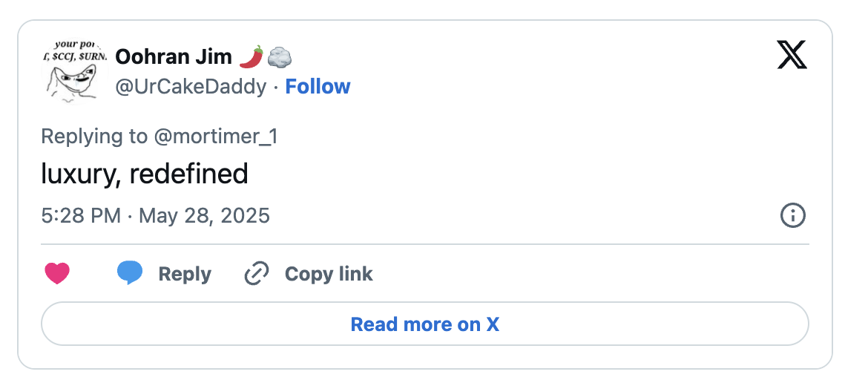Click the chili pepper emoji beside the name

pyautogui.click(x=251, y=56)
